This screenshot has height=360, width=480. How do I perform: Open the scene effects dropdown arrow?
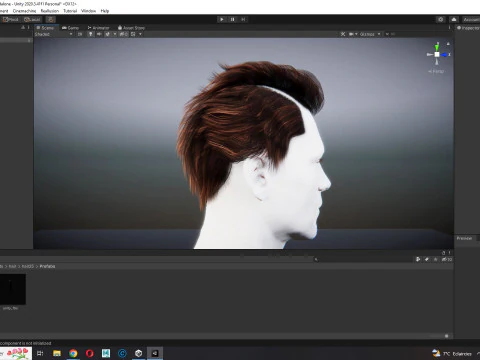115,34
